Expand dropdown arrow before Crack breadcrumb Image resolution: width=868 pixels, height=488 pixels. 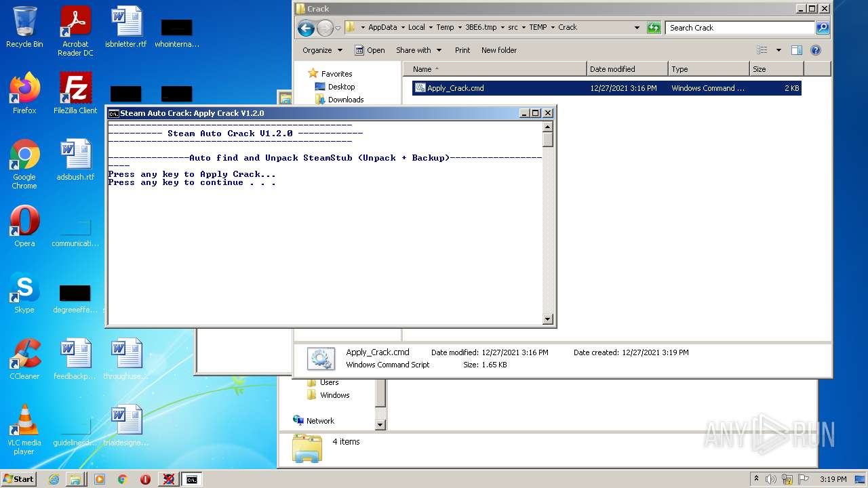click(553, 28)
